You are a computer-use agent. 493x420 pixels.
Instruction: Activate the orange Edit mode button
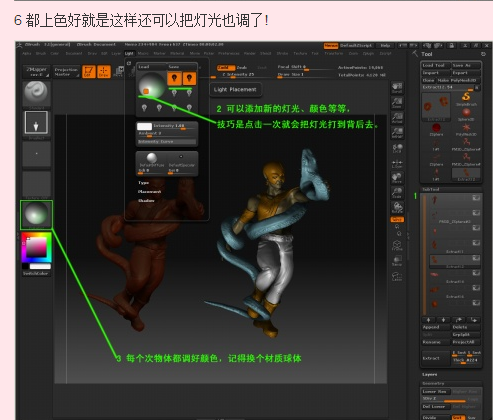pyautogui.click(x=89, y=72)
